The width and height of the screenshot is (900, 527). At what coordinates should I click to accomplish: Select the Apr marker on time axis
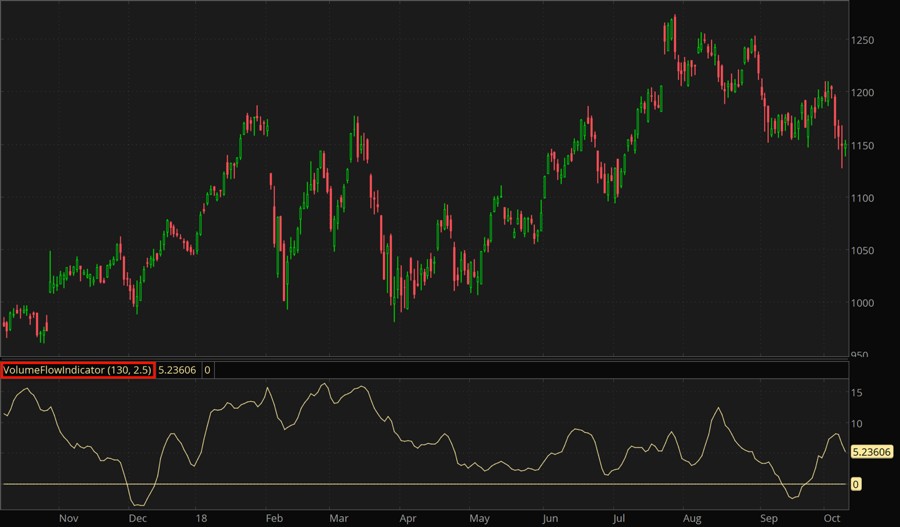[x=407, y=518]
